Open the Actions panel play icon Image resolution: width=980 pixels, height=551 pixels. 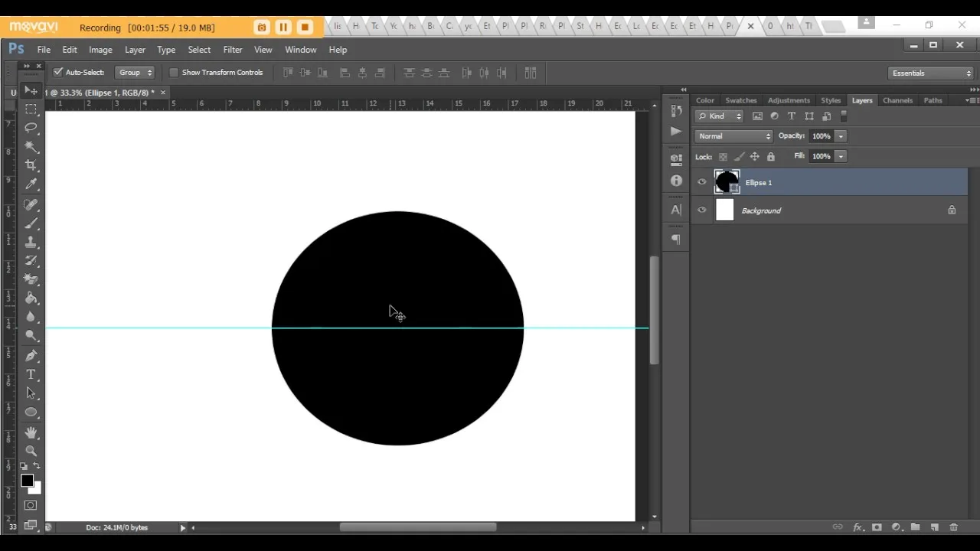click(676, 131)
